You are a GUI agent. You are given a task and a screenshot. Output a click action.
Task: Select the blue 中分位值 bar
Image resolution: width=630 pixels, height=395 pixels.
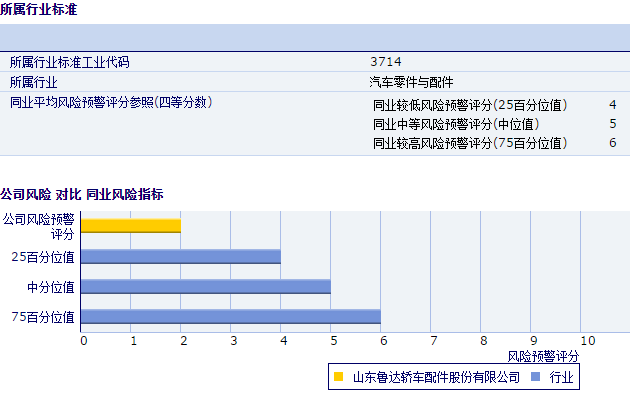(x=206, y=287)
